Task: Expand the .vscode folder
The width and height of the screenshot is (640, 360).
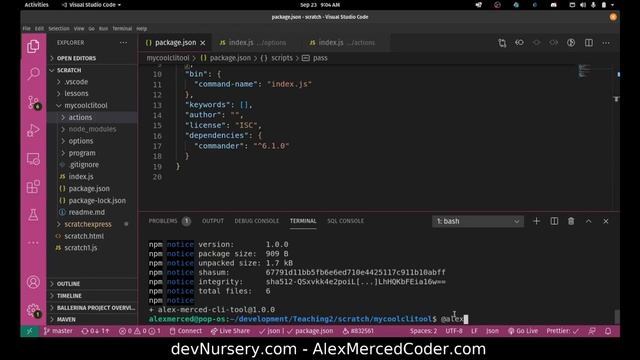Action: 76,82
